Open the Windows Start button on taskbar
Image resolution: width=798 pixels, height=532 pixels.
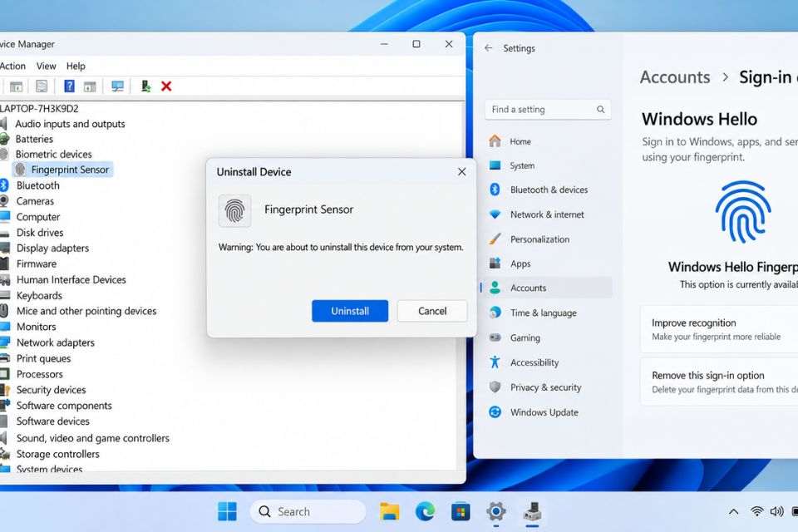[x=227, y=511]
